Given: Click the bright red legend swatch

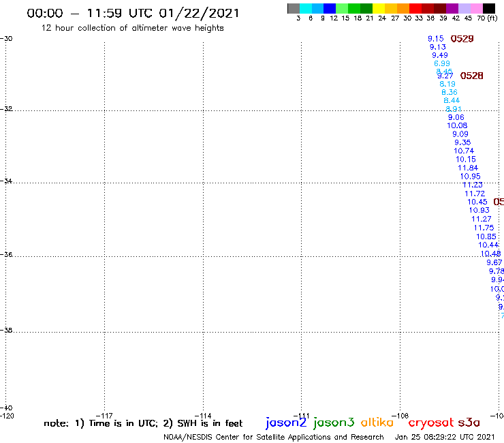Looking at the screenshot, I should [415, 8].
